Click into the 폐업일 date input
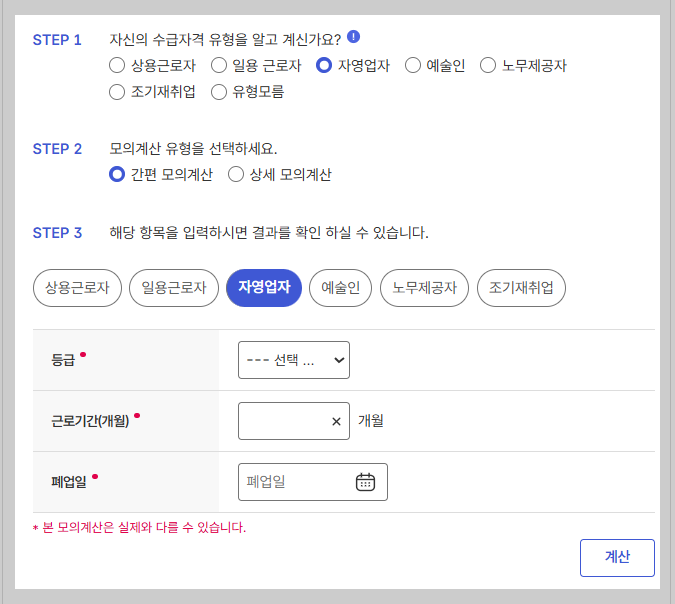The width and height of the screenshot is (675, 604). click(313, 482)
